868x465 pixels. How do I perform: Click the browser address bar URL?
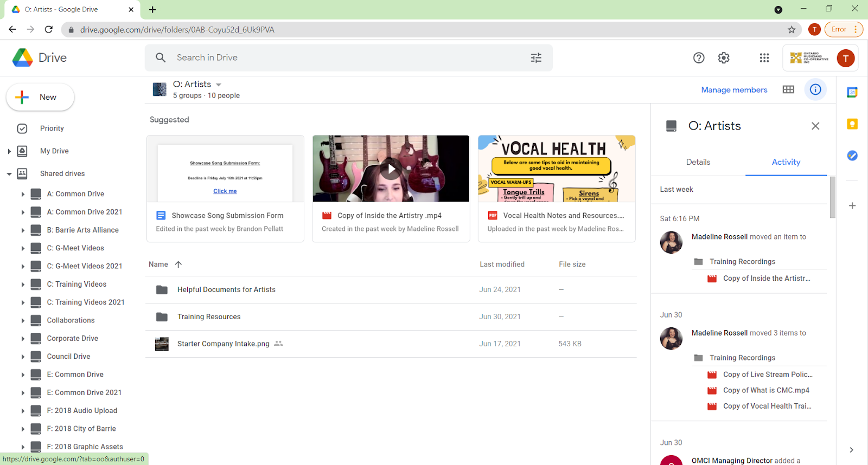tap(177, 30)
